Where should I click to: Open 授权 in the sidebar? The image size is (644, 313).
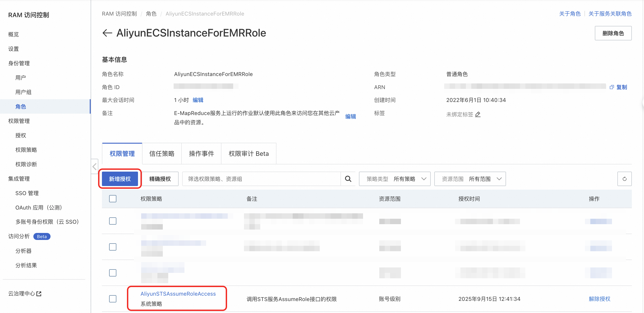[21, 135]
